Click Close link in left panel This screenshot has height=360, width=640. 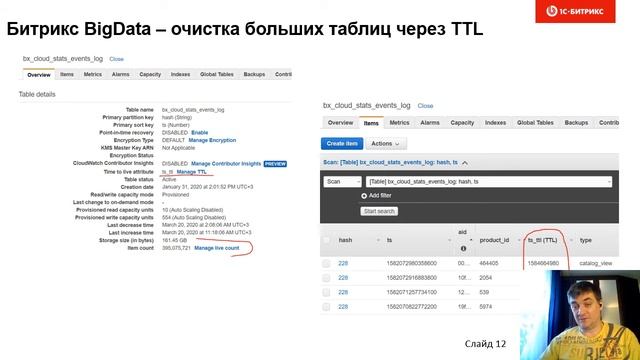point(116,59)
